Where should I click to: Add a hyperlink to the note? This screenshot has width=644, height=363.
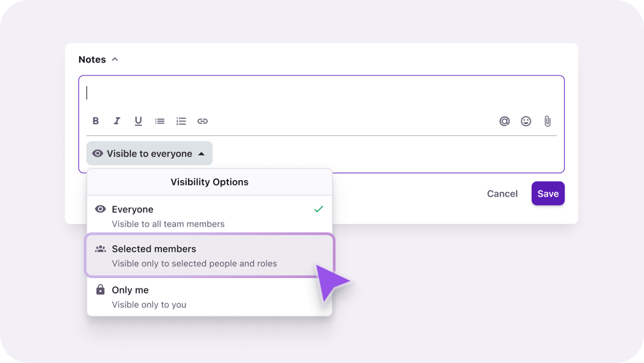(x=202, y=121)
